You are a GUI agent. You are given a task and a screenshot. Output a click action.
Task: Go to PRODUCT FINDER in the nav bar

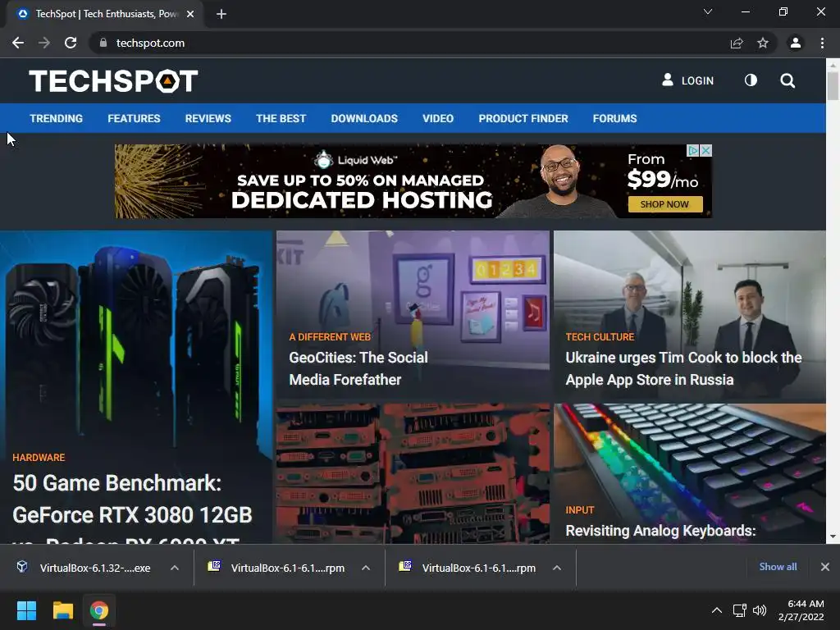pyautogui.click(x=523, y=118)
